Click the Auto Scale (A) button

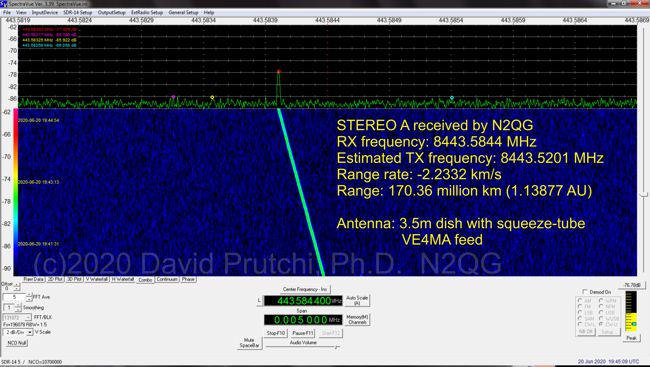(357, 300)
